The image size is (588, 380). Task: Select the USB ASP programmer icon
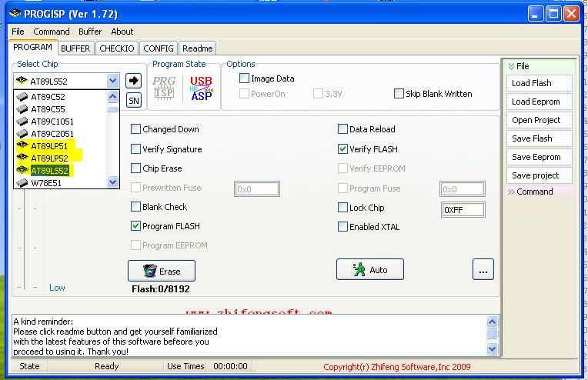[x=202, y=88]
